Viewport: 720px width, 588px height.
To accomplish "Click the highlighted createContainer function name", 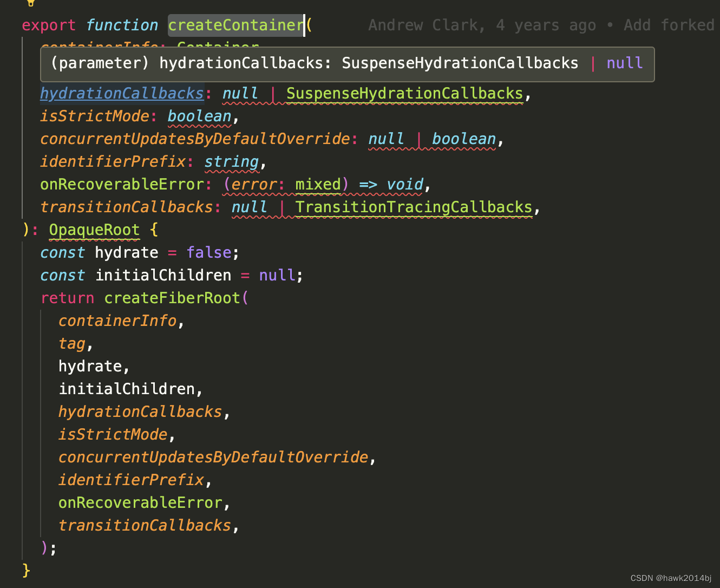I will 236,25.
